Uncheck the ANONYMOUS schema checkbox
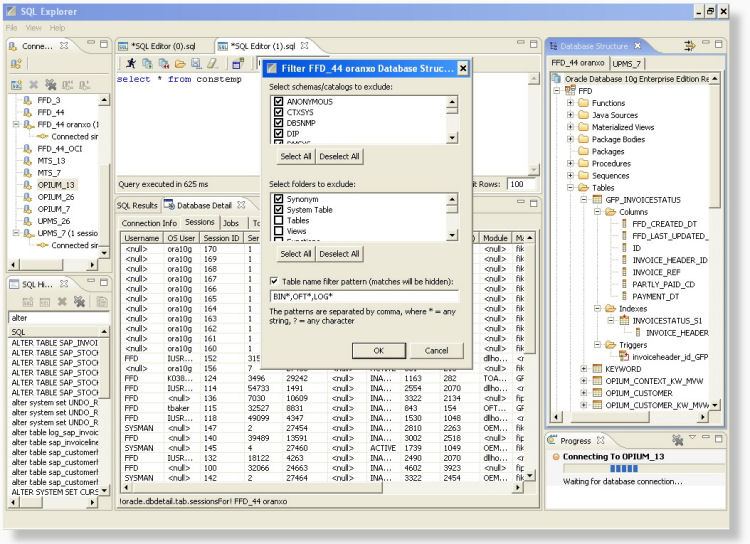 pyautogui.click(x=278, y=102)
